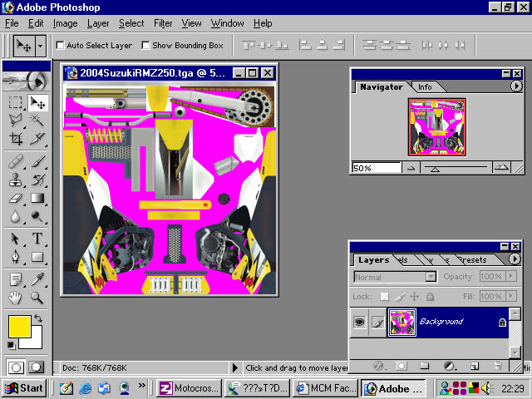Viewport: 532px width, 399px height.
Task: Open the Navigator panel flyout menu
Action: [x=516, y=86]
